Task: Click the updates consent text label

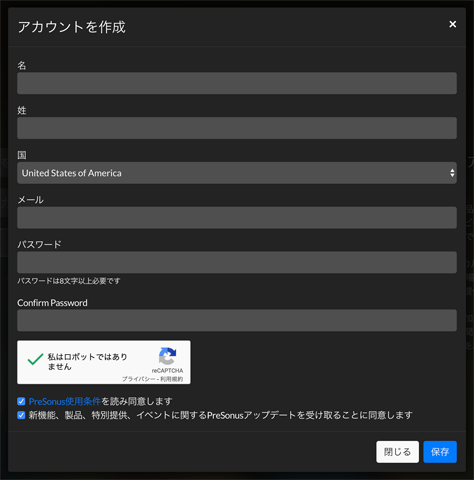Action: (x=220, y=415)
